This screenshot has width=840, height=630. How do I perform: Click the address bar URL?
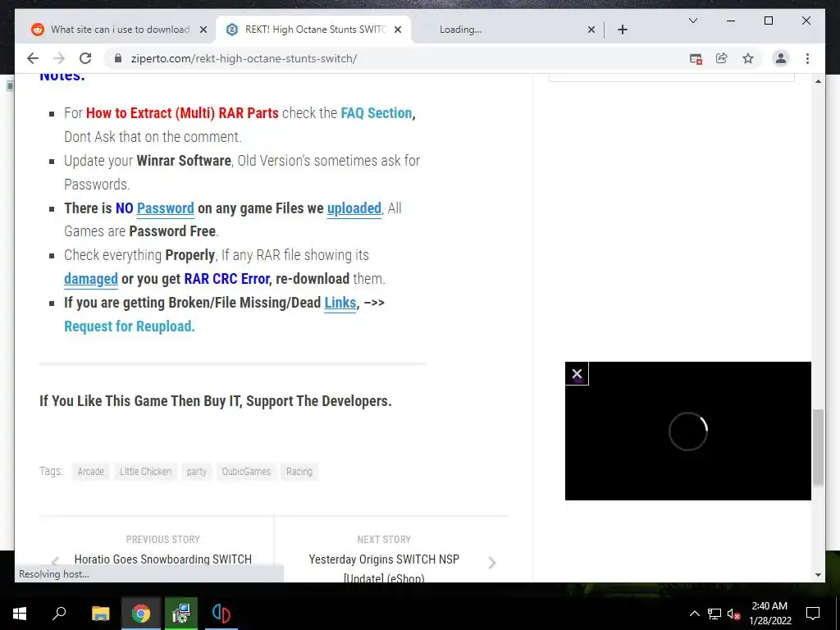pos(244,58)
